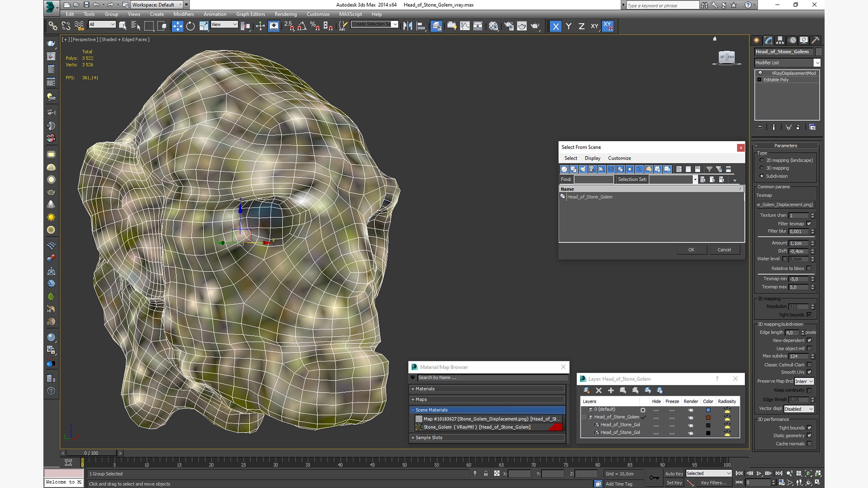Image resolution: width=868 pixels, height=488 pixels.
Task: Toggle the Static geometry checkbox
Action: (x=809, y=436)
